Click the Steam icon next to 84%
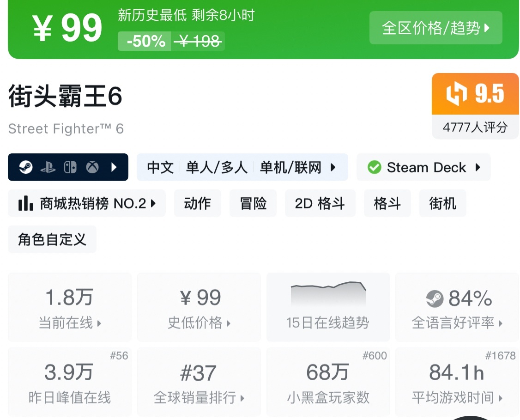 click(435, 299)
